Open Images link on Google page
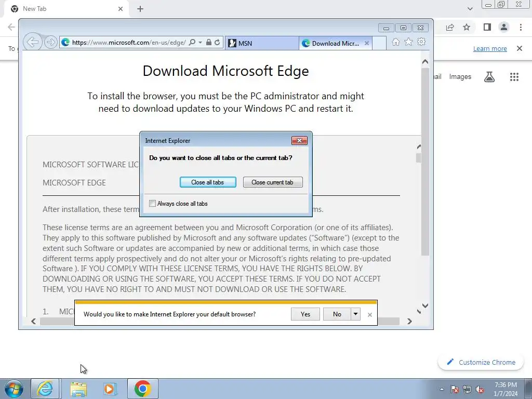Screen dimensions: 532x399 coord(460,77)
